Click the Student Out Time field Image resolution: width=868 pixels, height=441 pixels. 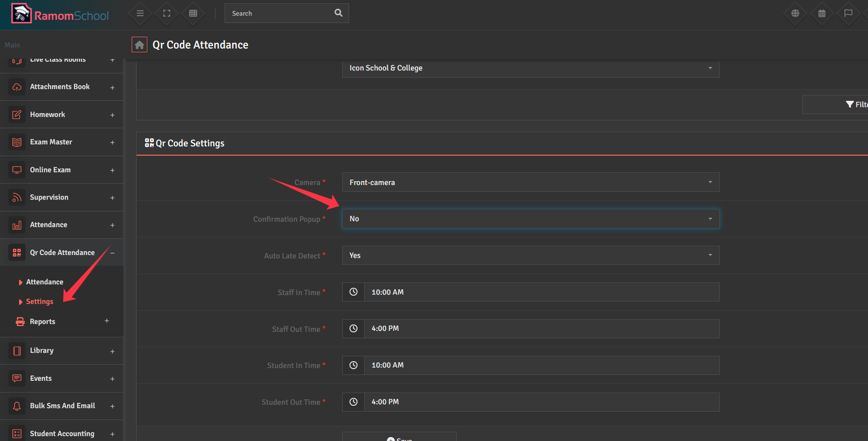click(x=541, y=402)
